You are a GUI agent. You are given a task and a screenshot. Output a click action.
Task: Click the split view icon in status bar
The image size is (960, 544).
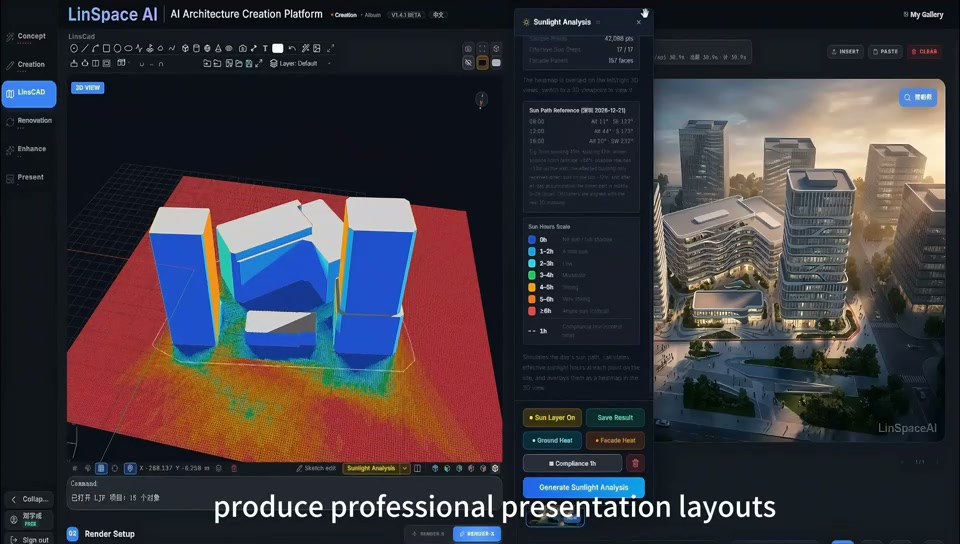coord(417,468)
